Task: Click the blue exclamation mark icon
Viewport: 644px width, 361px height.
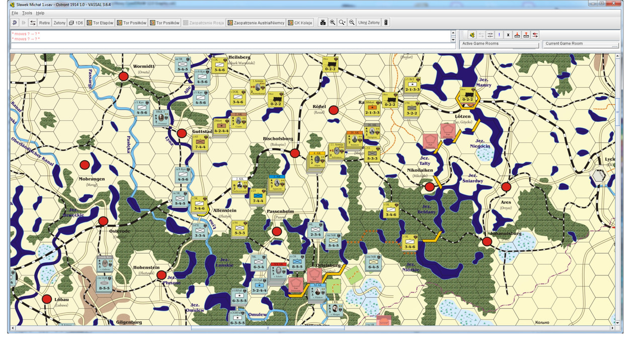Action: pos(499,35)
